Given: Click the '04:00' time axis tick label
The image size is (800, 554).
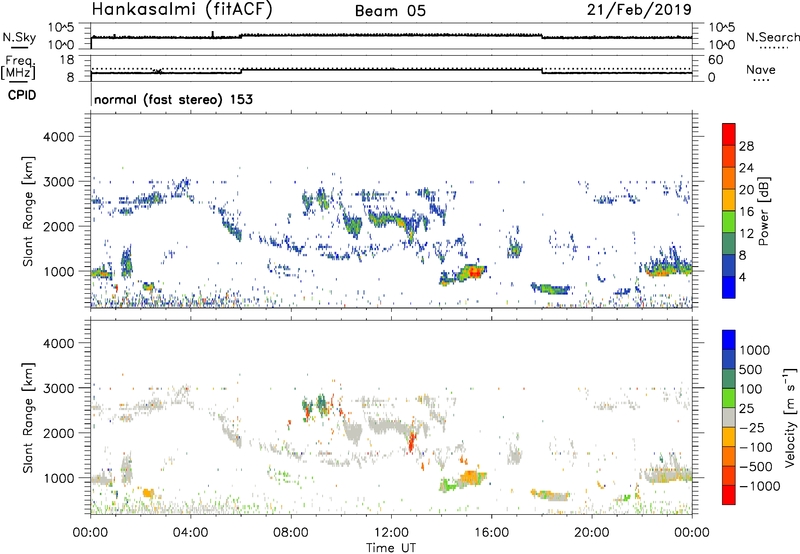Looking at the screenshot, I should [x=191, y=533].
